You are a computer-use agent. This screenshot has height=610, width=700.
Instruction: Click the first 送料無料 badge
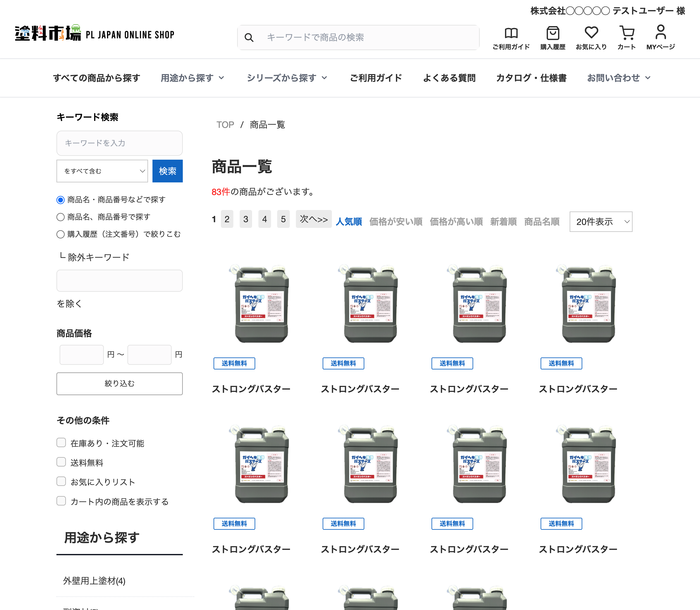pyautogui.click(x=234, y=363)
